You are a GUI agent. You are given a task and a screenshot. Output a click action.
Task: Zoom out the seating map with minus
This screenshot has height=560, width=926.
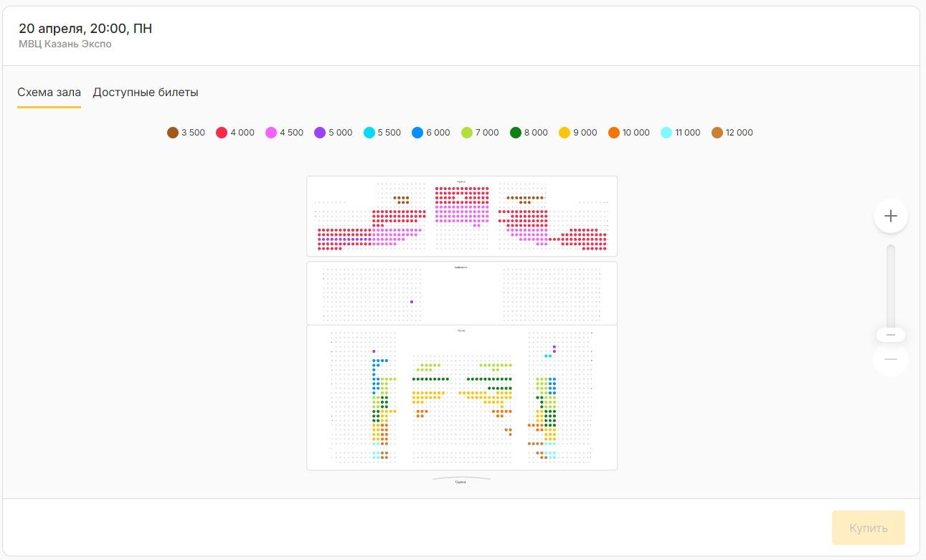click(x=891, y=359)
